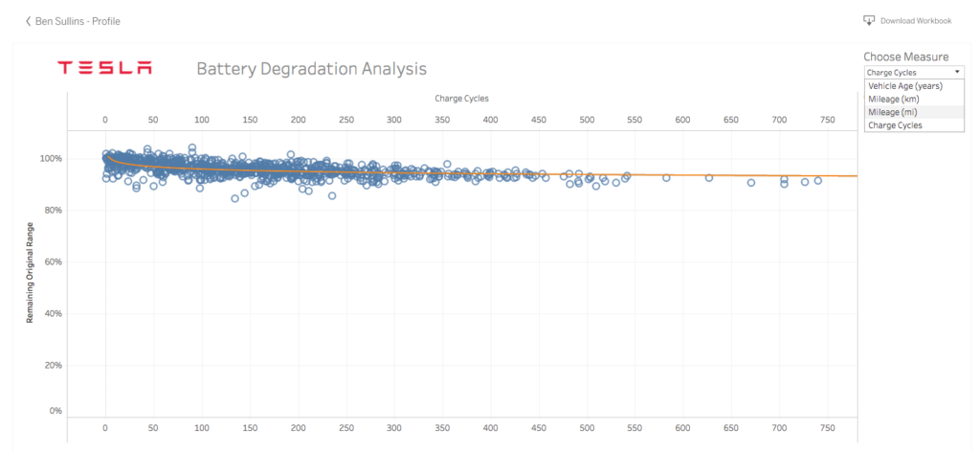The width and height of the screenshot is (980, 453).
Task: Click the Download Workbook text link
Action: click(x=916, y=21)
